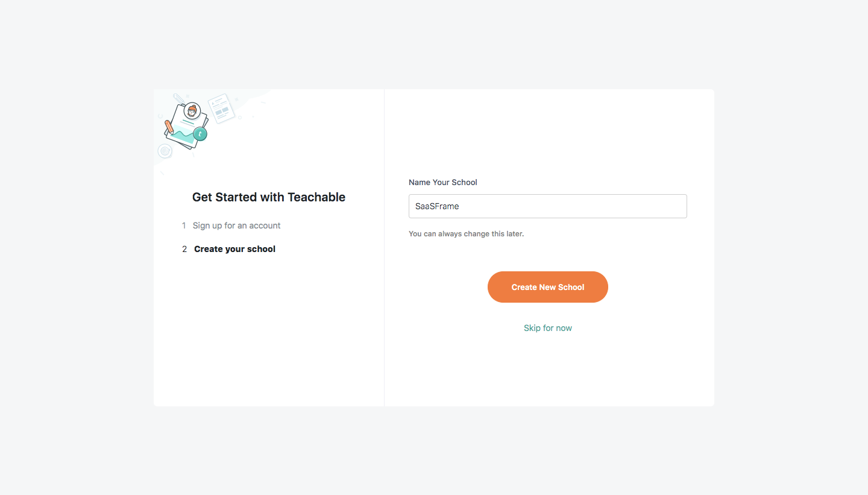Select step 2, Create your school
The height and width of the screenshot is (495, 868).
click(x=234, y=248)
